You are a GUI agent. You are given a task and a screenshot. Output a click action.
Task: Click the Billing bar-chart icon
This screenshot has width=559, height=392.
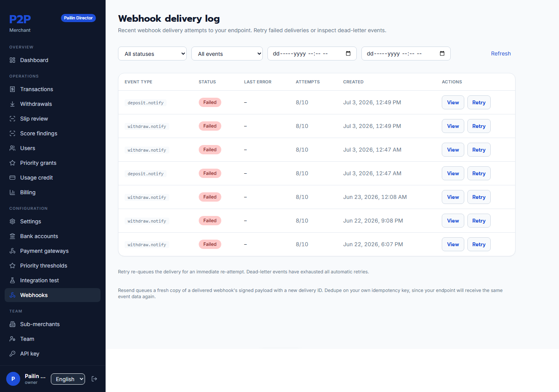12,192
